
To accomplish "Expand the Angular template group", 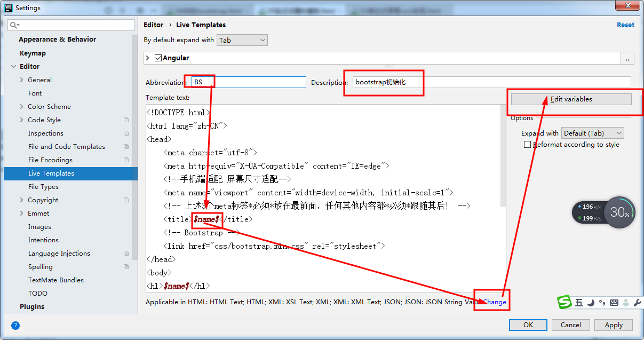I will click(148, 58).
